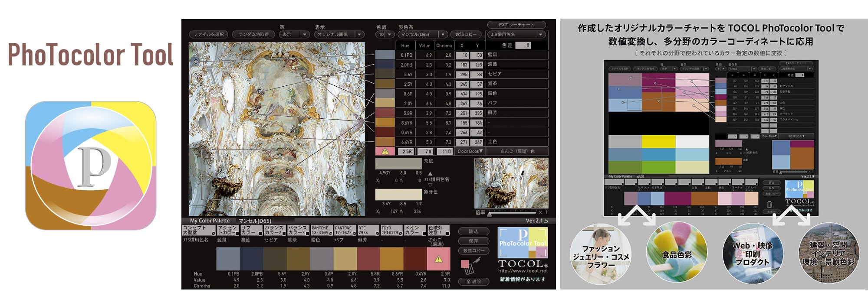Image resolution: width=868 pixels, height=296 pixels.
Task: Click the gamut warning triangle in color list
Action: [x=385, y=151]
